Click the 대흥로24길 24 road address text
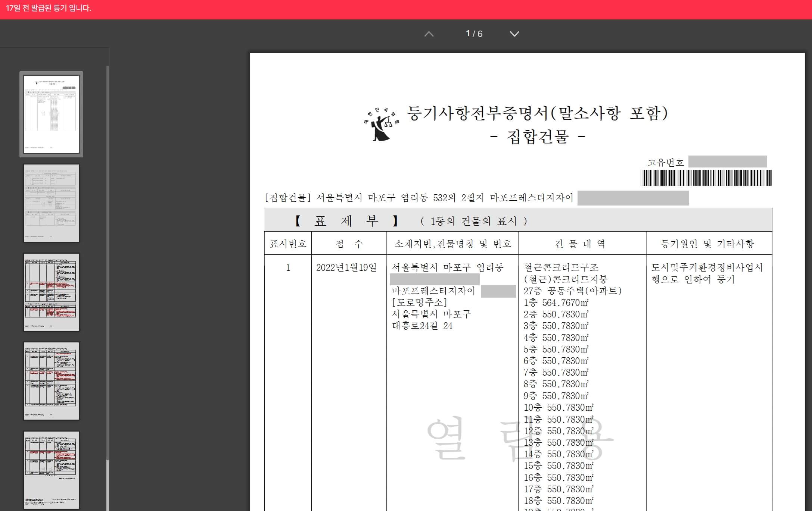Viewport: 812px width, 511px height. pos(422,326)
